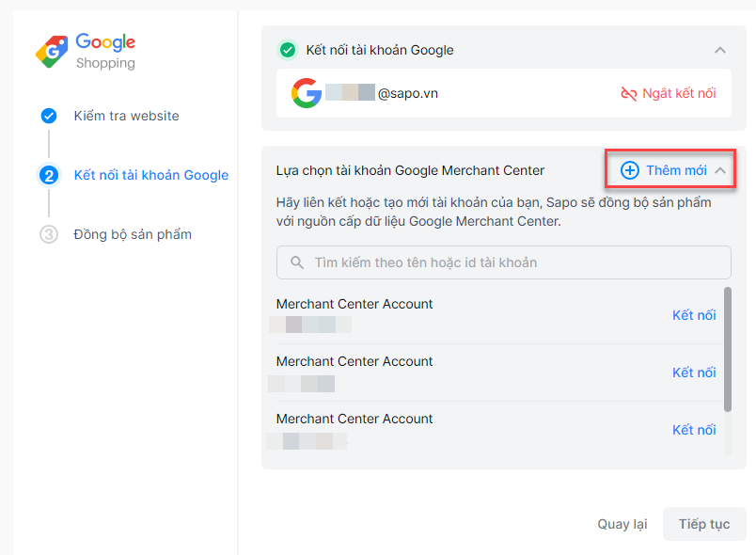Click the Tiếp tục button
This screenshot has width=756, height=555.
(704, 524)
